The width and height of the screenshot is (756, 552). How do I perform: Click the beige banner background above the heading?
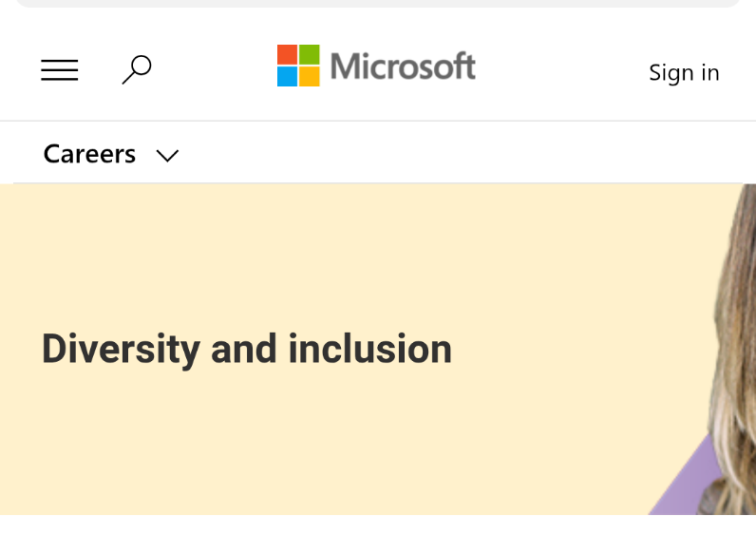[285, 247]
